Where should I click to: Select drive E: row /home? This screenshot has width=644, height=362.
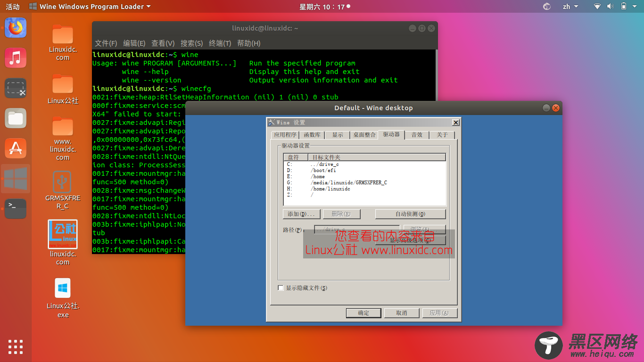(364, 177)
